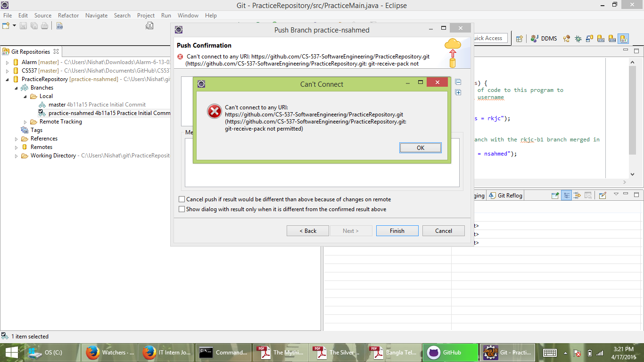The width and height of the screenshot is (644, 362).
Task: Check Show dialog with result only when different
Action: click(182, 209)
